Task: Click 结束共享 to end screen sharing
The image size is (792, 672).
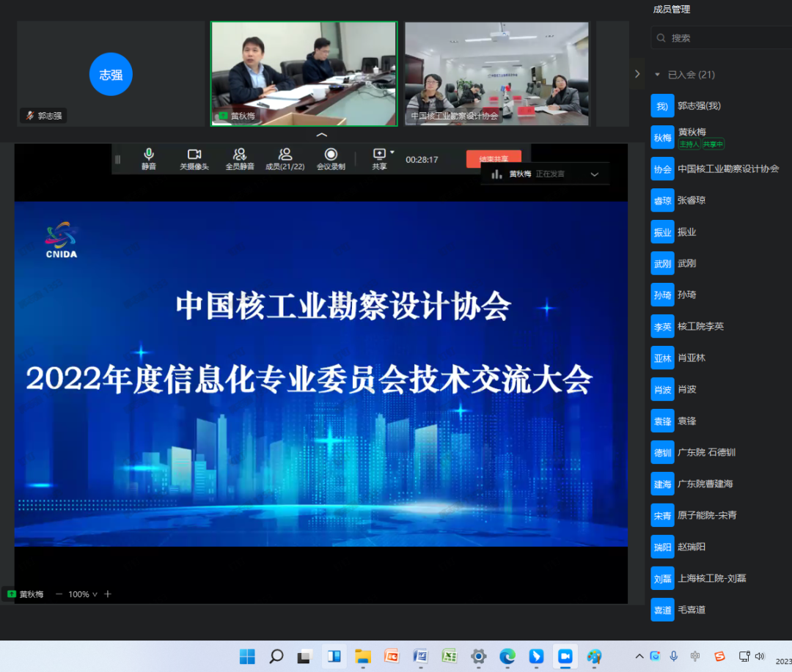Action: pyautogui.click(x=494, y=158)
